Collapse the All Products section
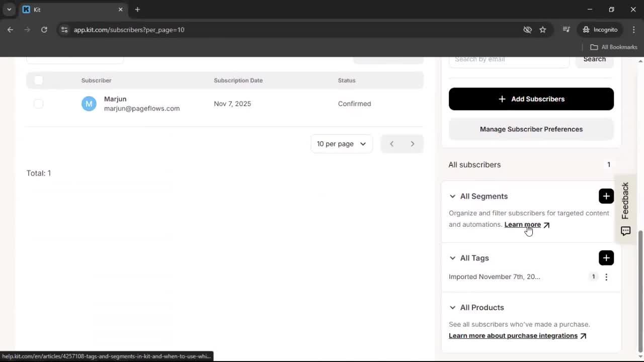 (x=452, y=307)
